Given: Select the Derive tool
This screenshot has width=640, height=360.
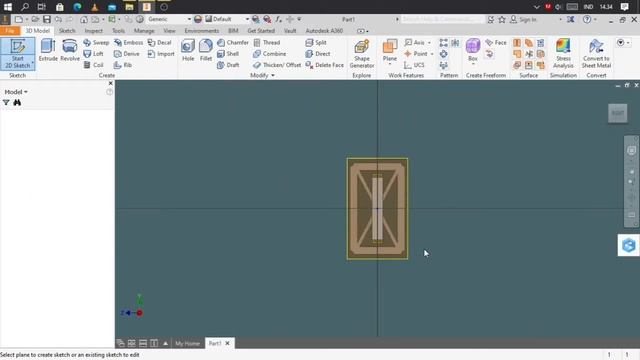Looking at the screenshot, I should pyautogui.click(x=127, y=54).
